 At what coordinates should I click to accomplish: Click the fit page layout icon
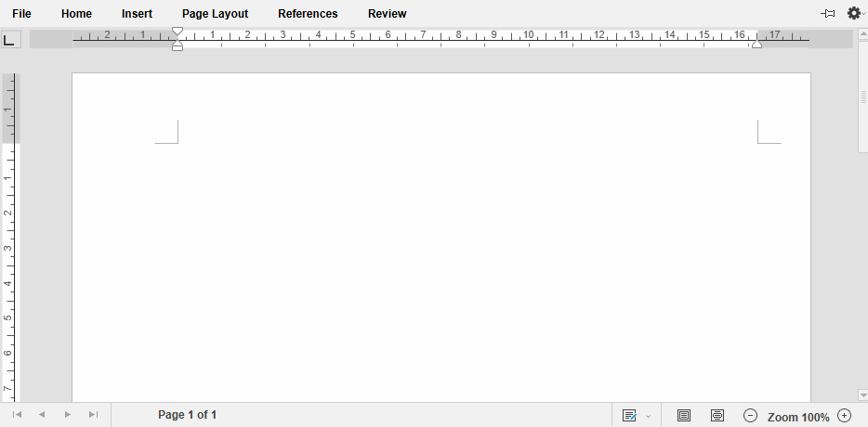(x=684, y=415)
